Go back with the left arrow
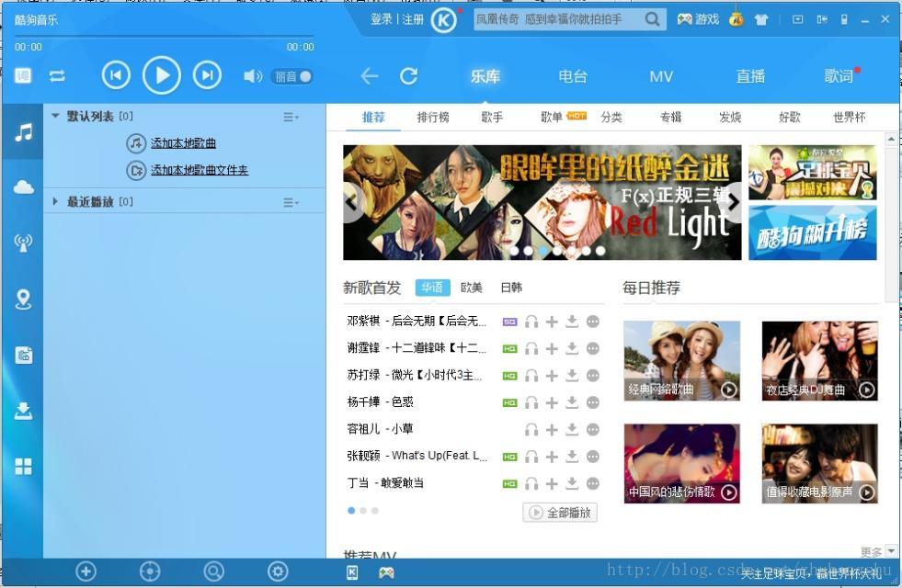This screenshot has height=588, width=902. [x=370, y=76]
